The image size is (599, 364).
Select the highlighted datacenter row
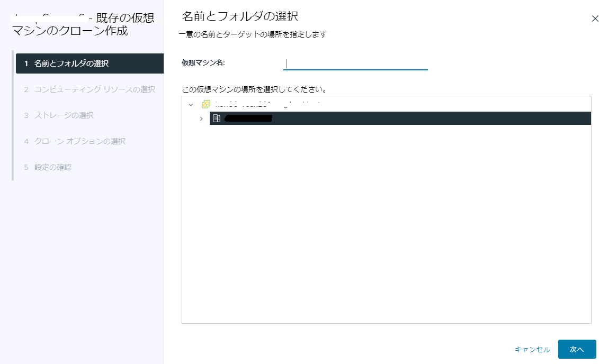400,119
